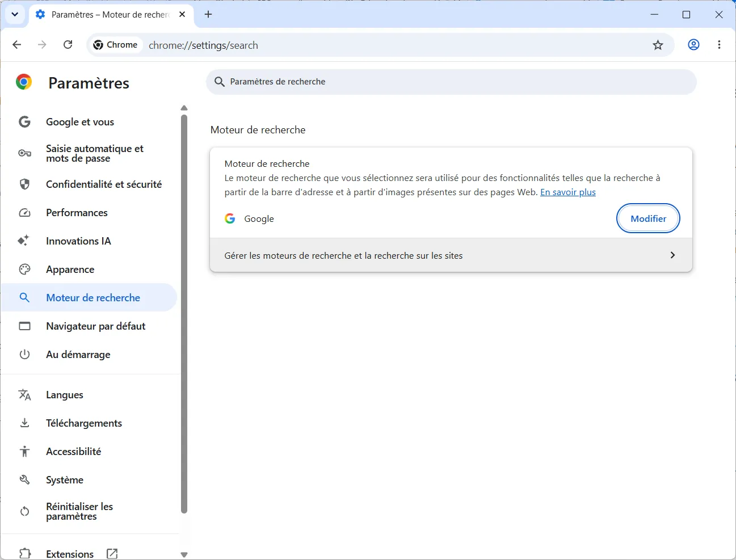Viewport: 736px width, 560px height.
Task: Click the browser window Navigateur icon
Action: pos(24,326)
